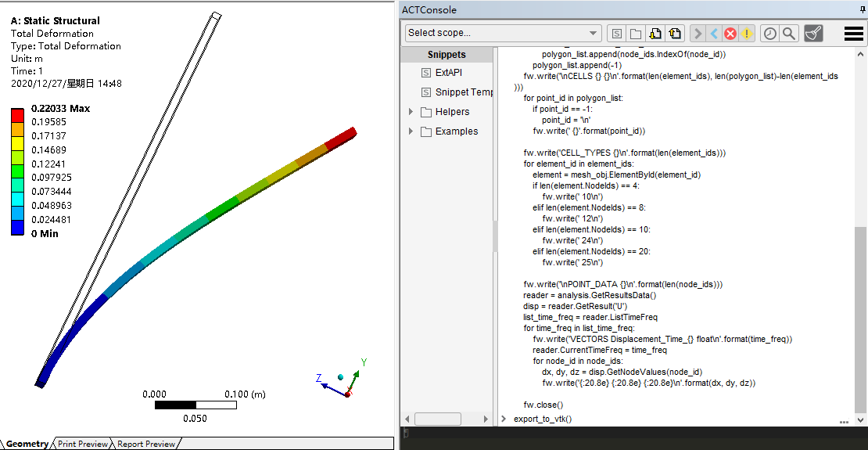Screen dimensions: 868x450
Task: Open the ACT Console hamburger menu
Action: [x=854, y=34]
